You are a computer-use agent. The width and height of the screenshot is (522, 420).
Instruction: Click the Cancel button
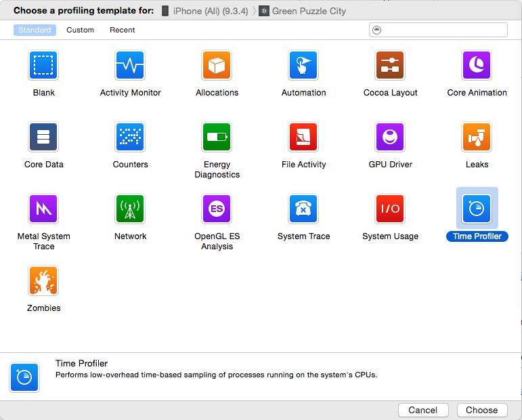pos(423,410)
